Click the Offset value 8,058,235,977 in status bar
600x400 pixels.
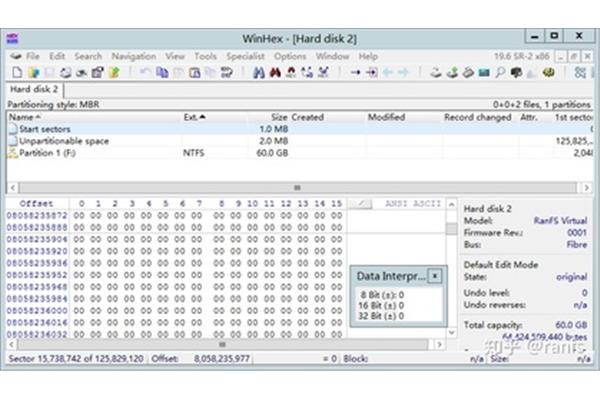[222, 359]
